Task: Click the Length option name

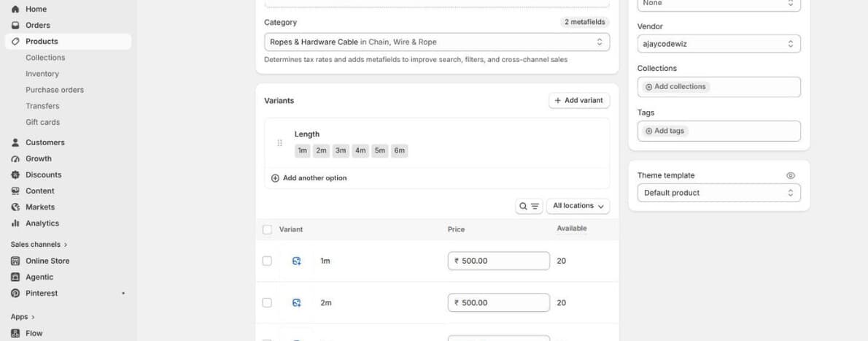Action: [x=306, y=134]
